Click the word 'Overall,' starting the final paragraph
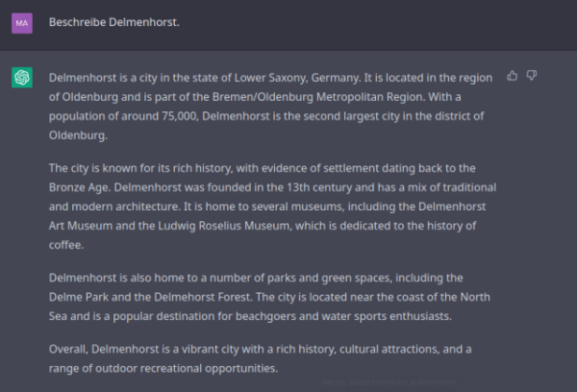Screen dimensions: 577x392 pyautogui.click(x=68, y=350)
